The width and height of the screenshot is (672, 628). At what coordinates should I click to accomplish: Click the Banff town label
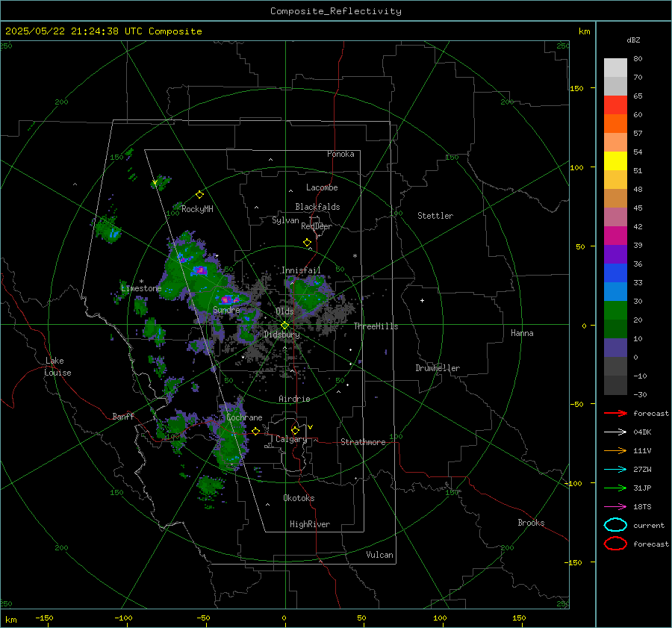123,417
